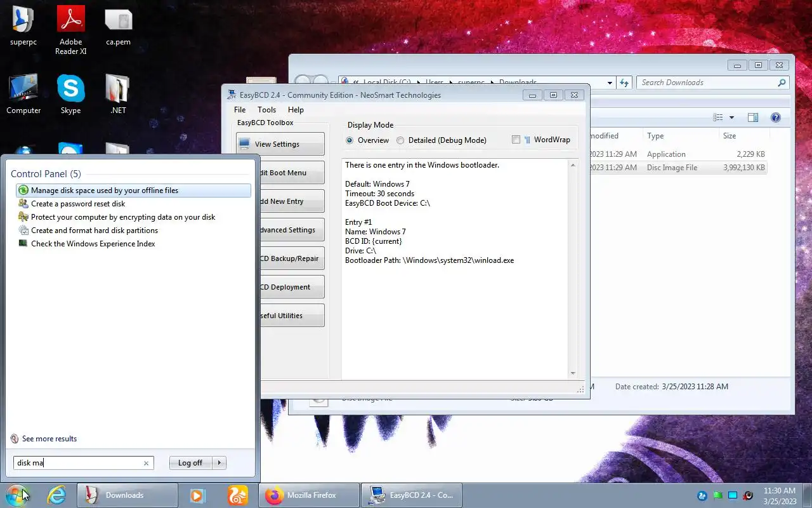Switch to Mozilla Firefox in taskbar
This screenshot has width=812, height=508.
tap(308, 495)
